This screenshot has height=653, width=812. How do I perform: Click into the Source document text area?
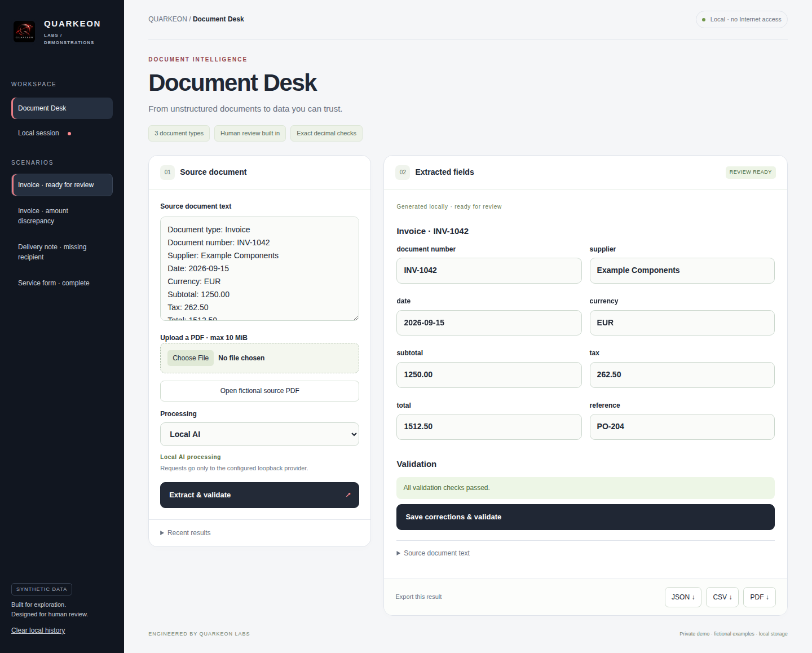point(259,268)
